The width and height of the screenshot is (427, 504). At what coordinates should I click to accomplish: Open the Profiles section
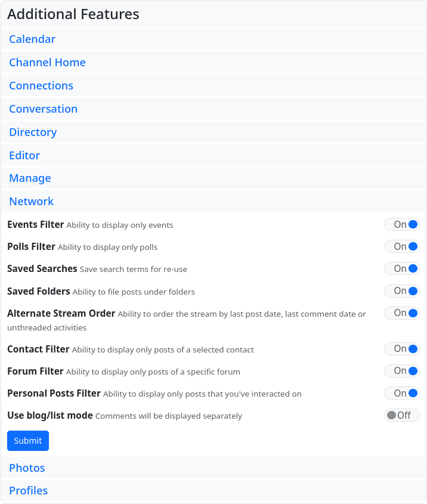click(28, 491)
